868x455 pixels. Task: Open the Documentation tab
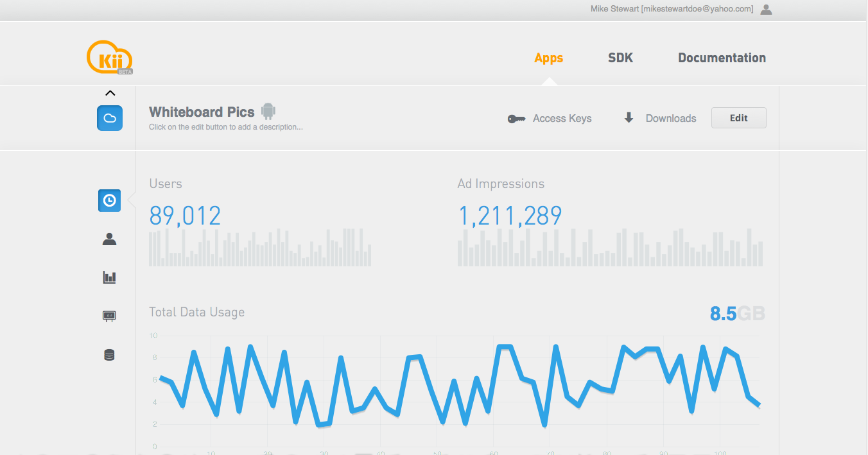pyautogui.click(x=722, y=58)
